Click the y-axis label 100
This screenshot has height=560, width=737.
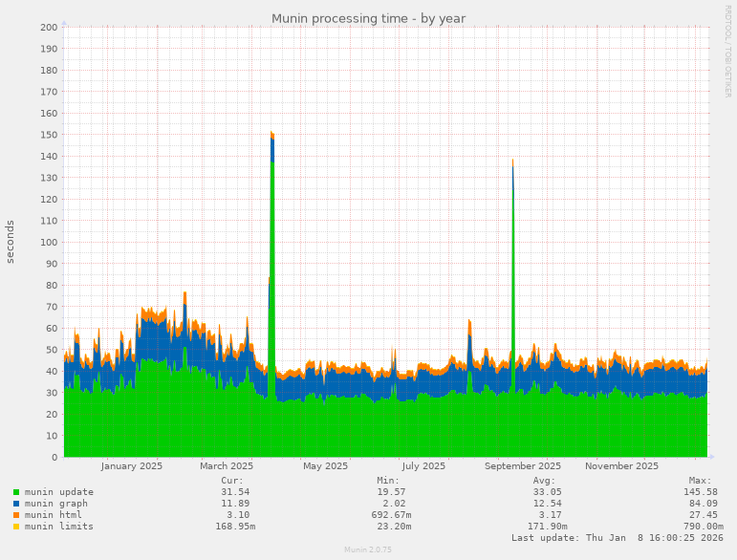coord(49,243)
